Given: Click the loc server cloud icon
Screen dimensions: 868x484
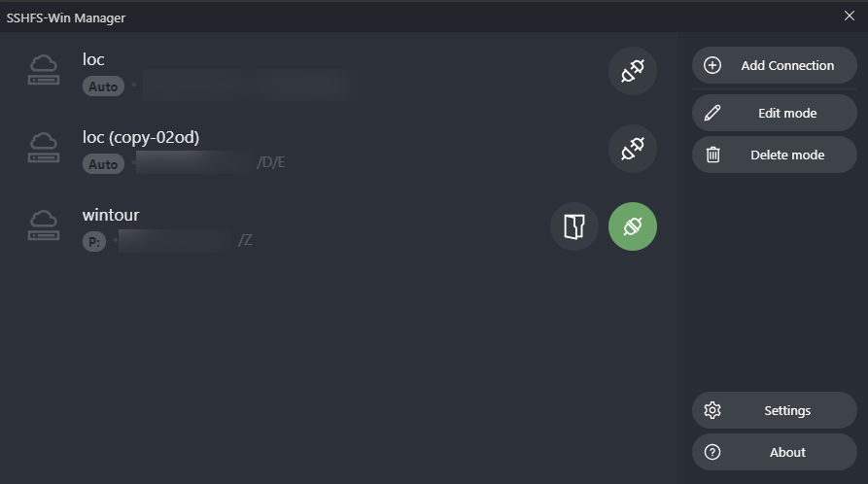Looking at the screenshot, I should click(44, 71).
